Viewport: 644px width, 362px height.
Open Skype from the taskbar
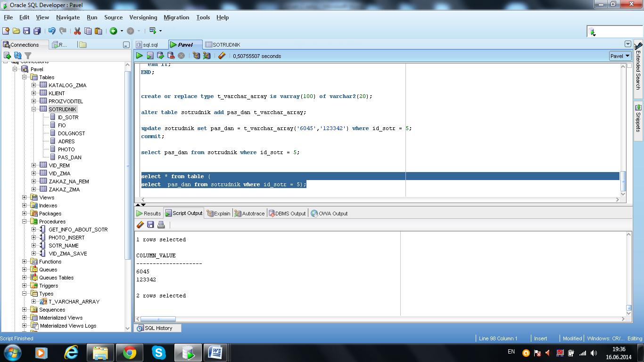click(159, 352)
